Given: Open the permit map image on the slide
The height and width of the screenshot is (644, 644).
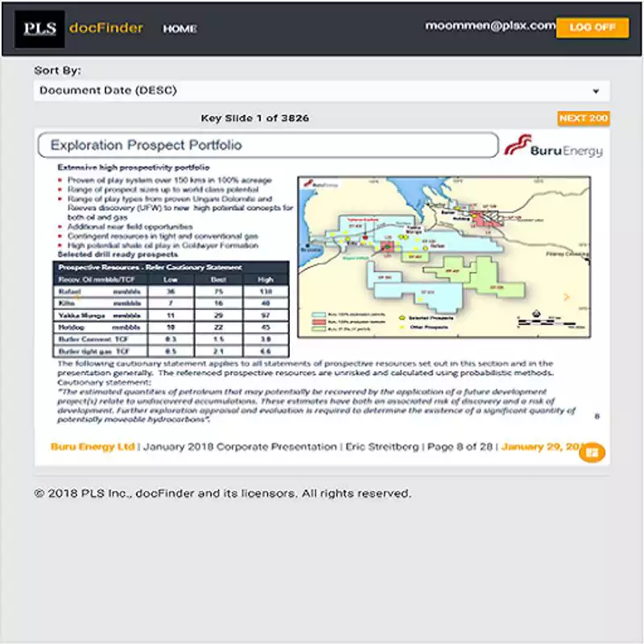Looking at the screenshot, I should coord(444,257).
